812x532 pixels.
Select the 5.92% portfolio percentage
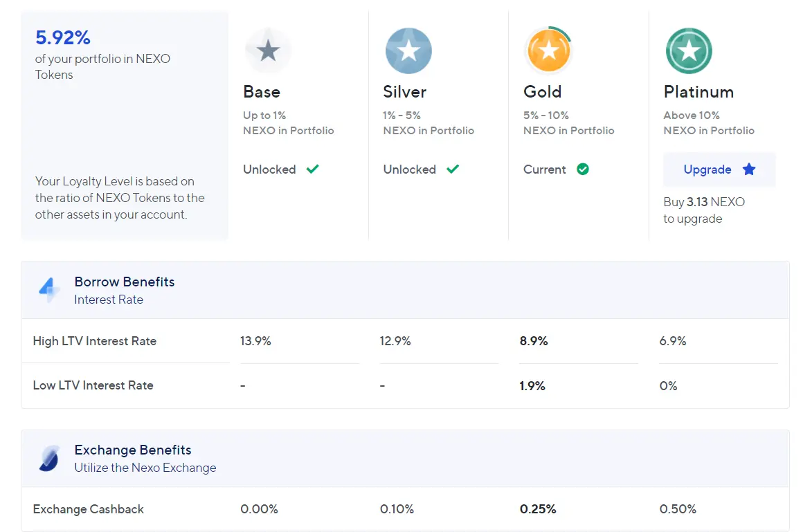[x=63, y=37]
